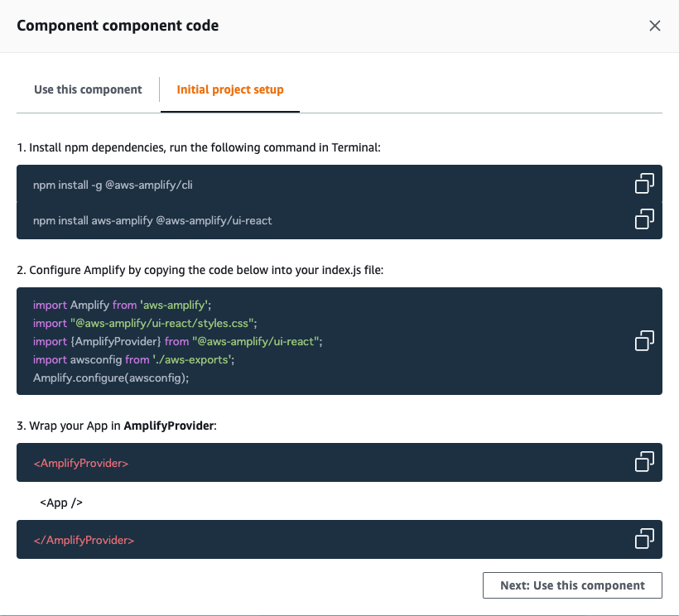The width and height of the screenshot is (679, 616).
Task: Click the import awsconfig code line
Action: click(134, 359)
